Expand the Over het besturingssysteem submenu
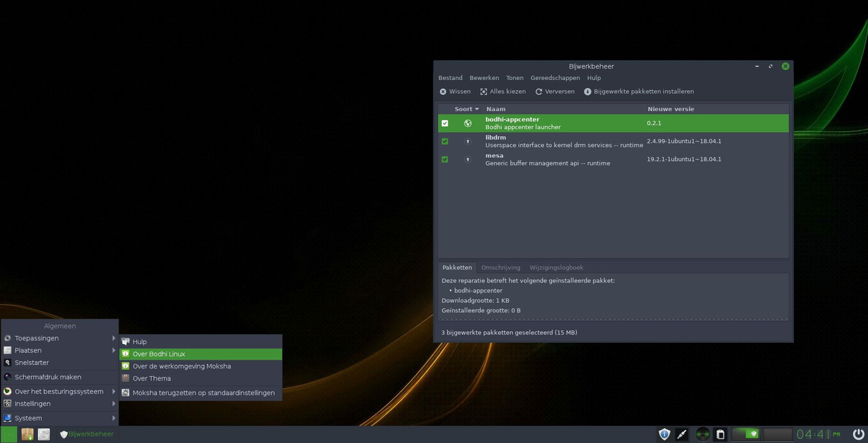This screenshot has height=443, width=868. point(60,392)
